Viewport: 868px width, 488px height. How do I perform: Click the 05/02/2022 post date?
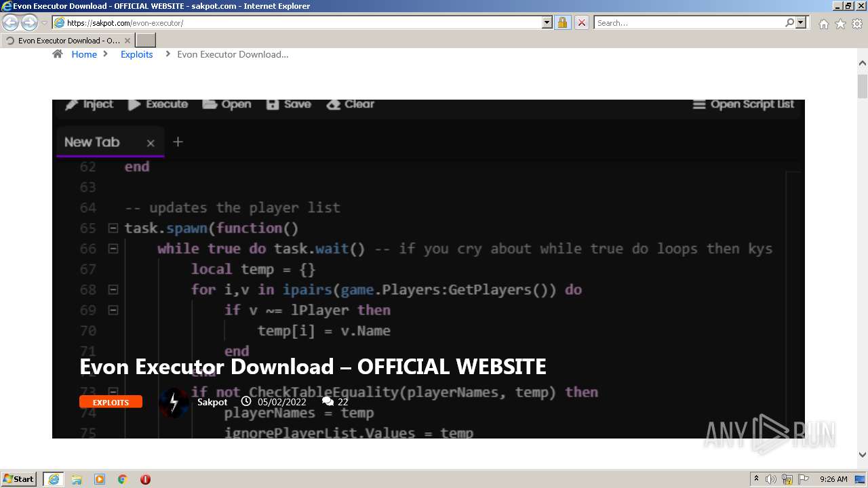click(281, 402)
